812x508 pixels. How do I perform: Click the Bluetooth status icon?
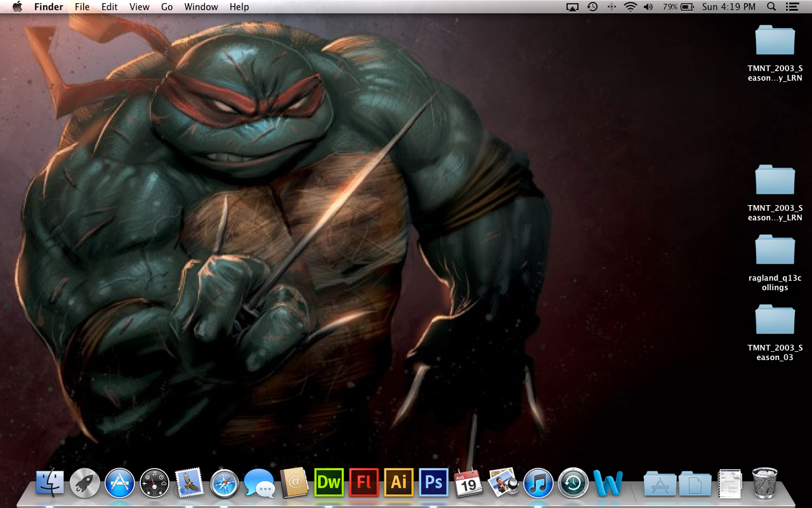(x=611, y=7)
